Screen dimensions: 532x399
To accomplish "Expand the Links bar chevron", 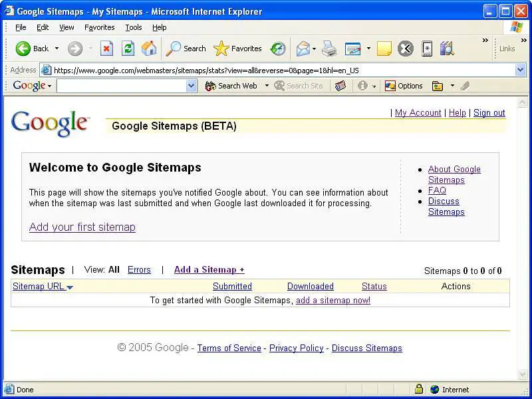I will click(x=524, y=41).
